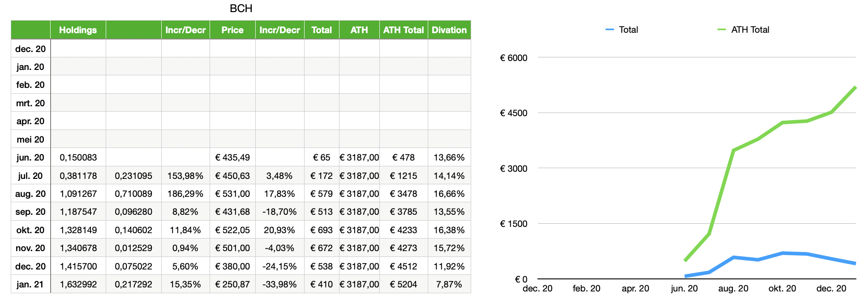Select the jun. 20 row label

click(x=30, y=157)
